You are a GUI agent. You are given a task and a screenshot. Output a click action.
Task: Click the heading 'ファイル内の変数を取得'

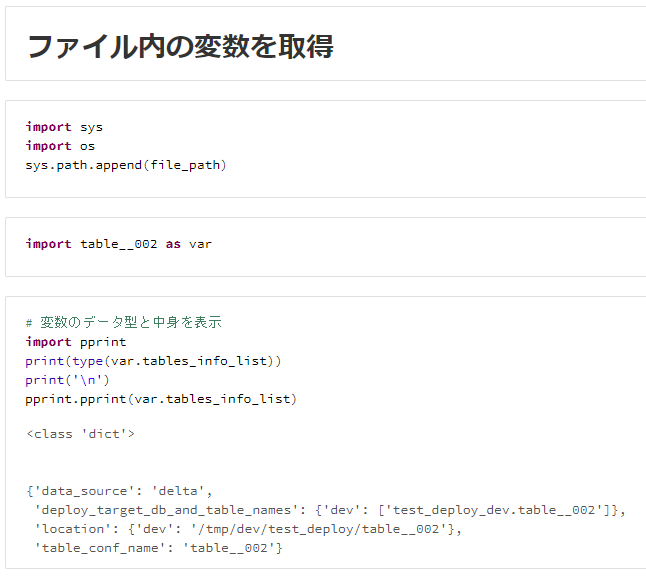[180, 47]
